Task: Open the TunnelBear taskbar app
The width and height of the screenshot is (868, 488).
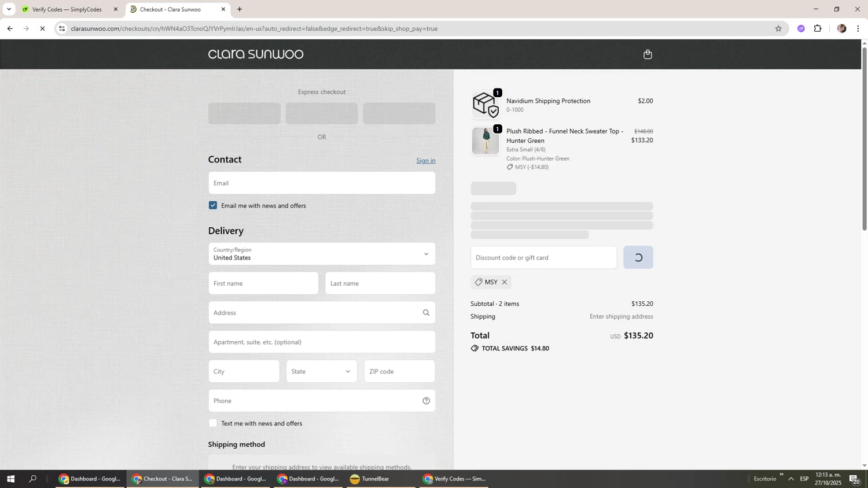Action: [x=380, y=479]
